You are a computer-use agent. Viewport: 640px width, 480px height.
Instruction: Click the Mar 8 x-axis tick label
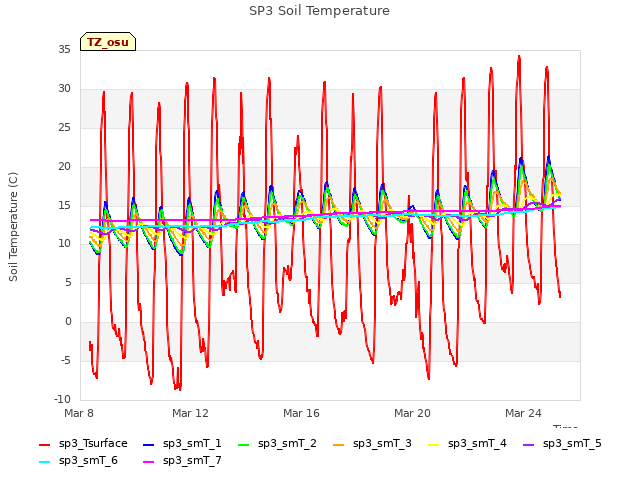(x=79, y=413)
